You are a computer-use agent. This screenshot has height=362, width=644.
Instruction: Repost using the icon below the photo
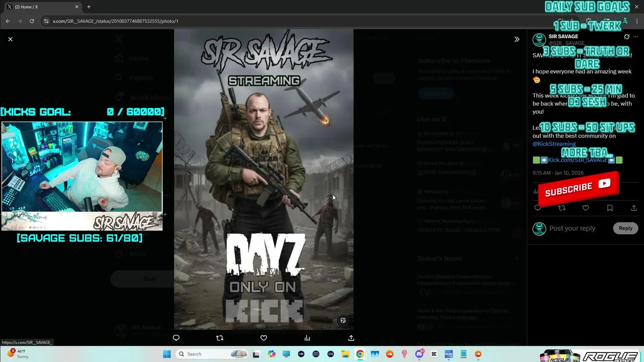pyautogui.click(x=219, y=338)
